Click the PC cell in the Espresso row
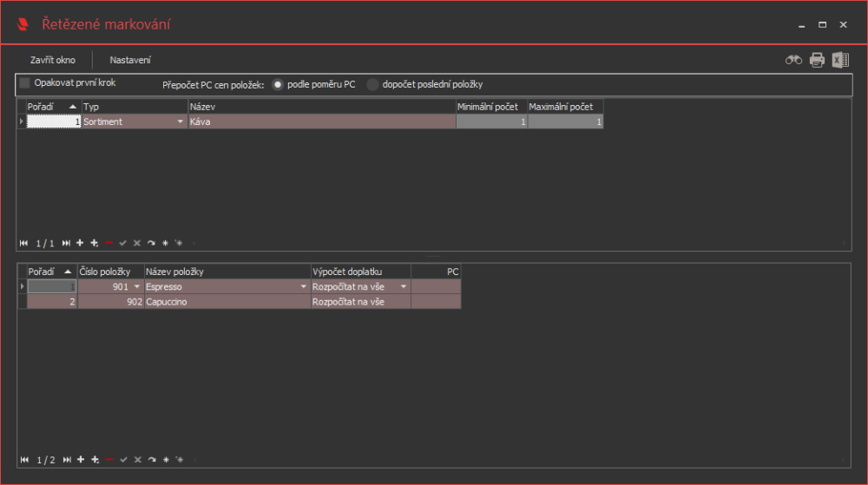This screenshot has width=868, height=485. click(437, 286)
